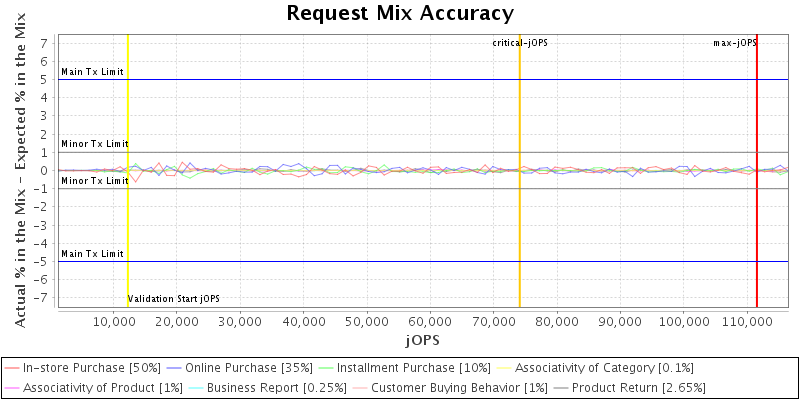Image resolution: width=800 pixels, height=400 pixels.
Task: Click the 100,000 tick on x-axis
Action: click(x=682, y=321)
